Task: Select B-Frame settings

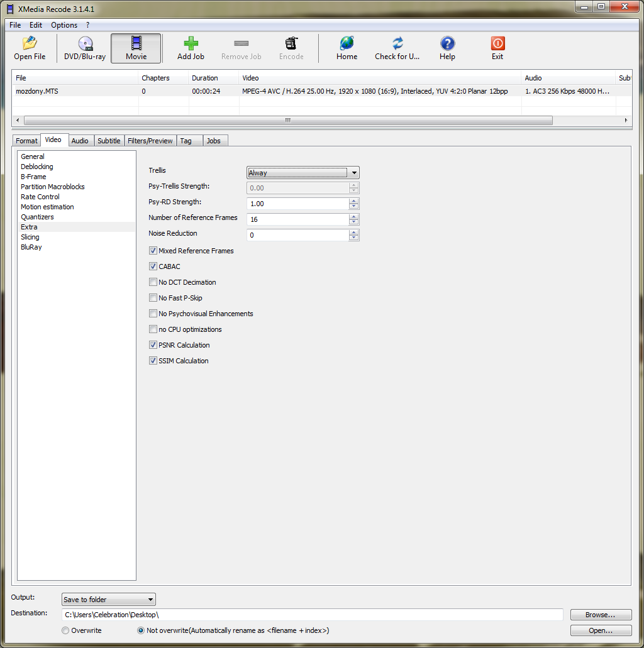Action: tap(33, 177)
